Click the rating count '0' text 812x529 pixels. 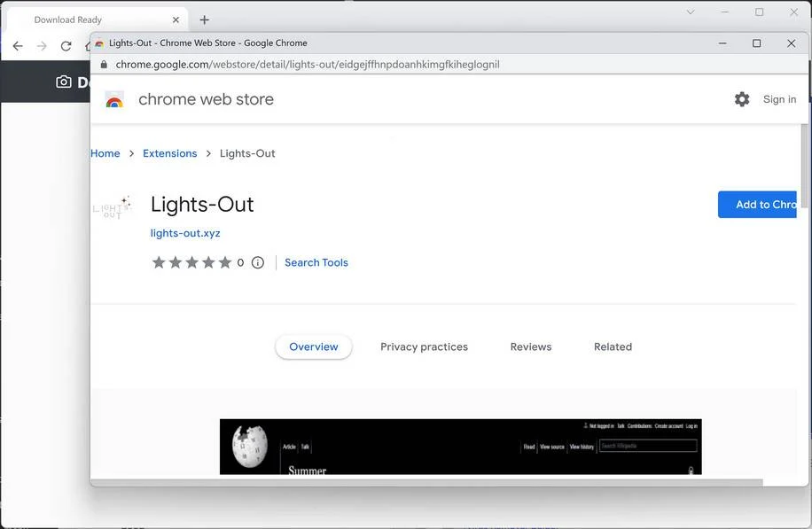click(240, 262)
